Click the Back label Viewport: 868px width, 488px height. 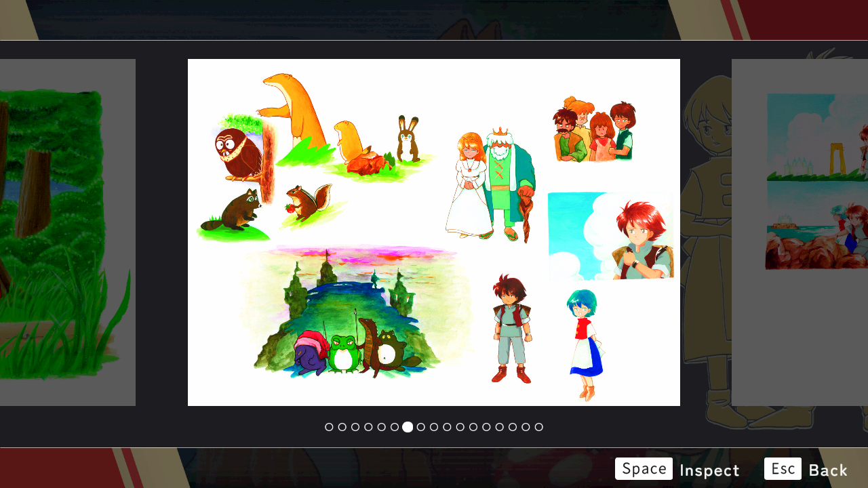tap(827, 470)
